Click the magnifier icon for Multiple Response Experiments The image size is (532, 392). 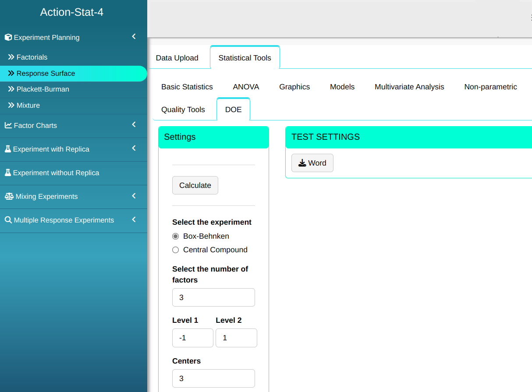(x=8, y=220)
